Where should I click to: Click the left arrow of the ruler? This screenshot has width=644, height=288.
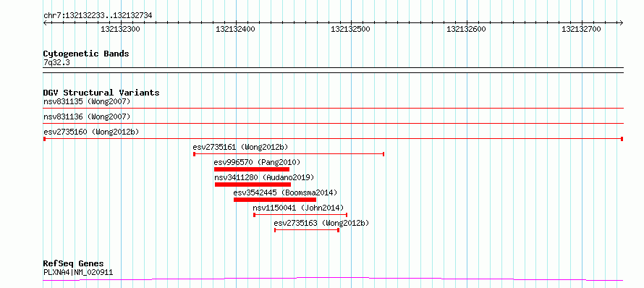[45, 22]
